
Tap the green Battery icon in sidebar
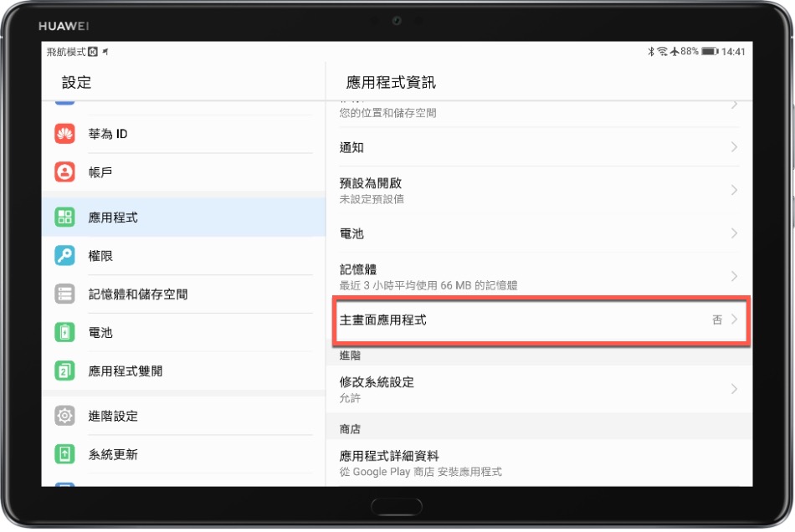coord(64,333)
